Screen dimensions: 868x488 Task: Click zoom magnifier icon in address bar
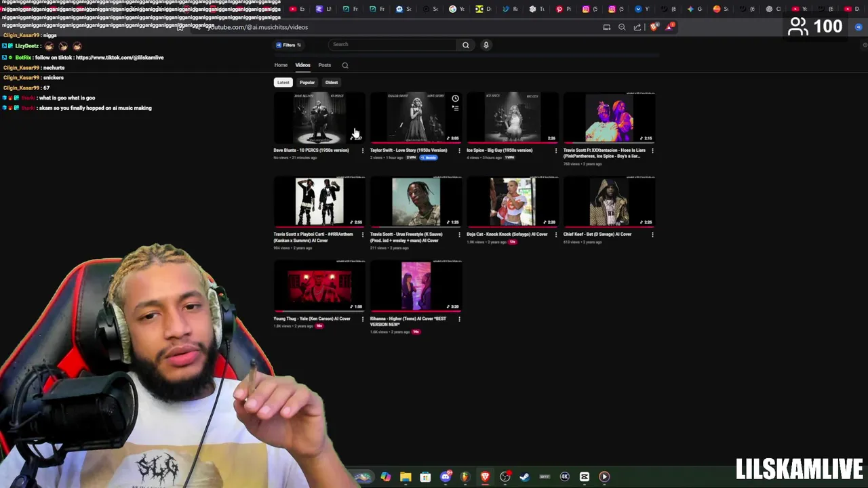pyautogui.click(x=622, y=27)
